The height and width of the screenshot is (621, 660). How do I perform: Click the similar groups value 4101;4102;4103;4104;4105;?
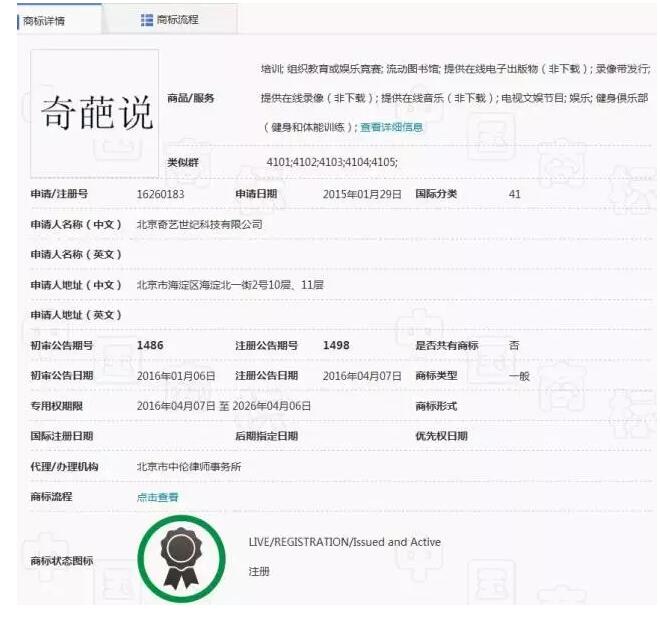click(332, 162)
